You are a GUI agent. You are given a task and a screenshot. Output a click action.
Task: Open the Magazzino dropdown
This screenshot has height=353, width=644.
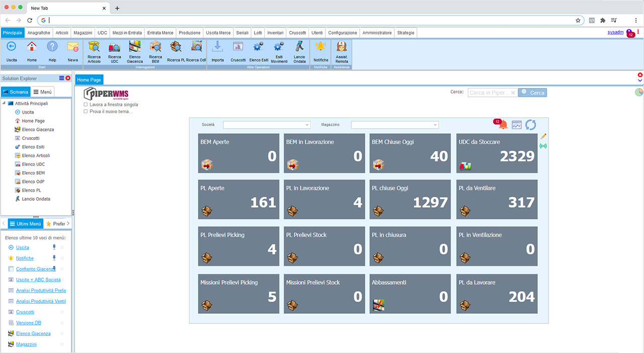(x=395, y=125)
